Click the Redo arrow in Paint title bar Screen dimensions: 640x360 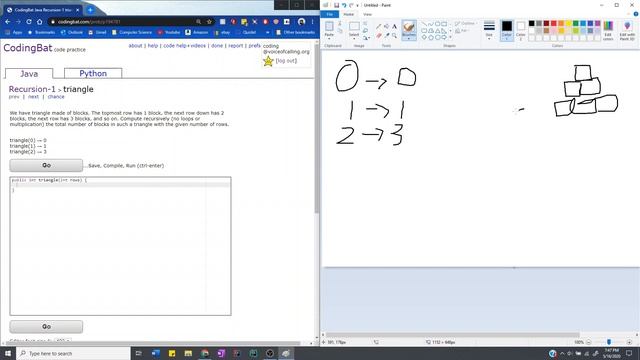pyautogui.click(x=351, y=5)
